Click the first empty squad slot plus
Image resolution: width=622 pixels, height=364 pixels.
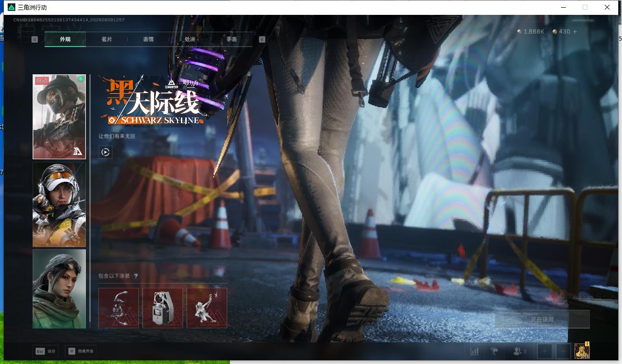(545, 352)
